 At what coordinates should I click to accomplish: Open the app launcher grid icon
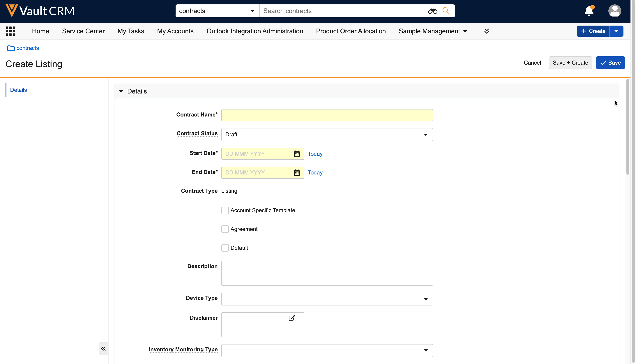point(10,31)
